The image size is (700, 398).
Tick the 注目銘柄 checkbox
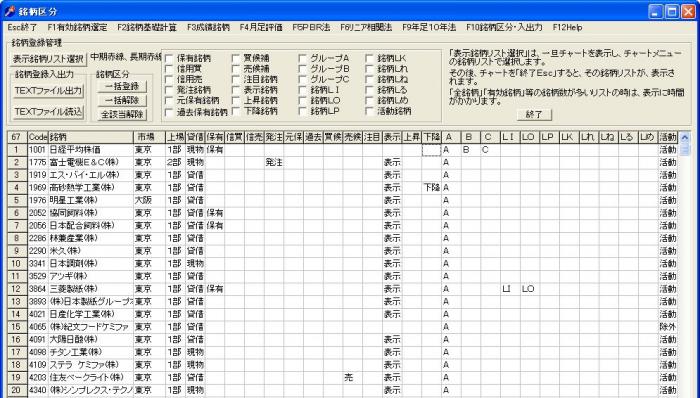click(236, 79)
